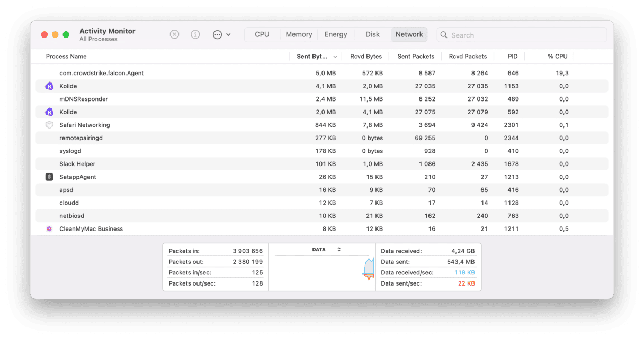Sort by the PID column
Viewport: 644px width, 339px height.
coord(513,56)
